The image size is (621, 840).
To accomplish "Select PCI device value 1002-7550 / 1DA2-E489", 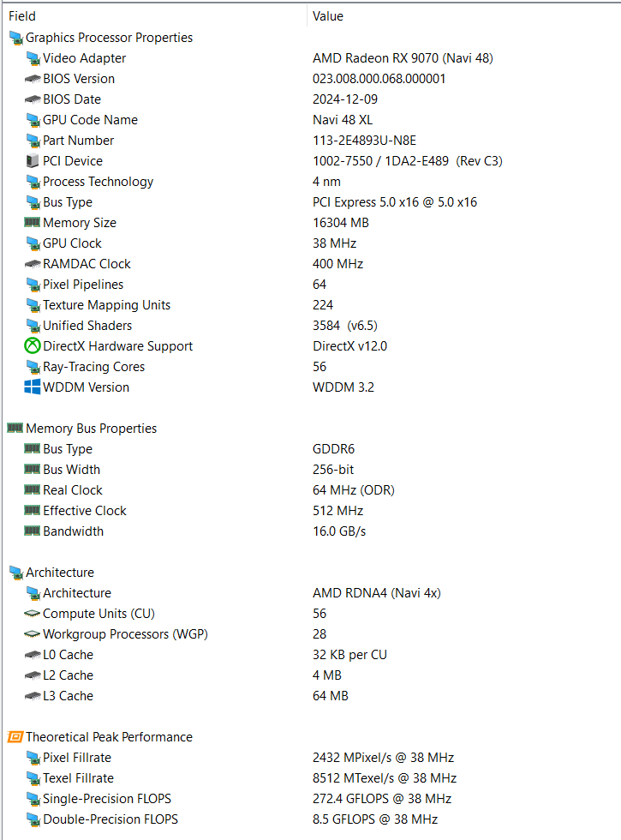I will click(380, 161).
